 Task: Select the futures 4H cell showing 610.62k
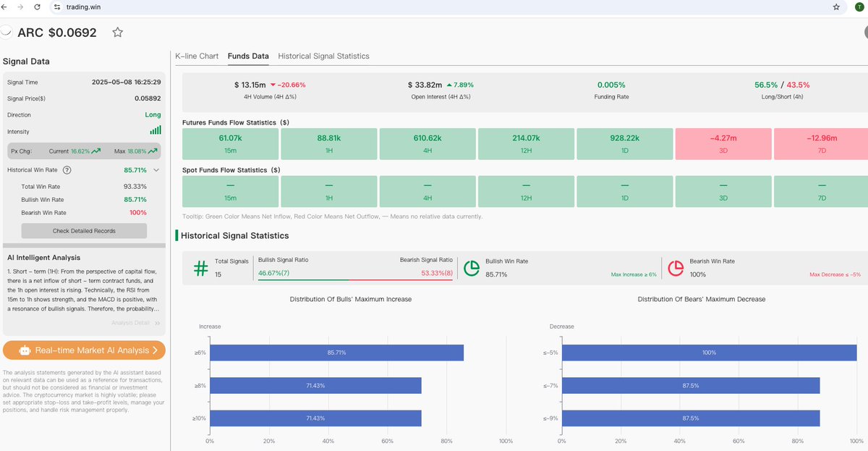(x=427, y=143)
